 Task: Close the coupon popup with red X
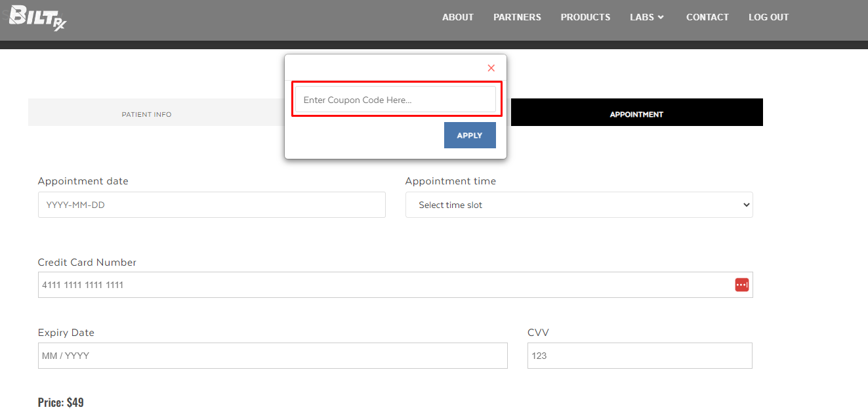[491, 68]
